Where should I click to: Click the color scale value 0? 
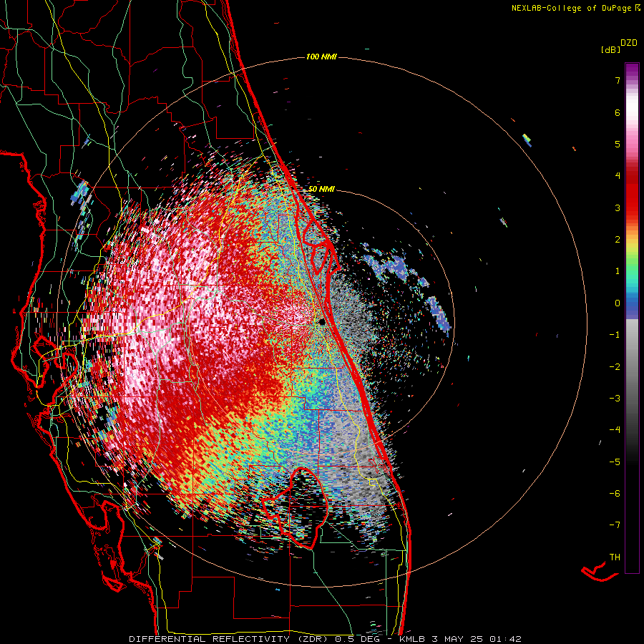pos(618,303)
